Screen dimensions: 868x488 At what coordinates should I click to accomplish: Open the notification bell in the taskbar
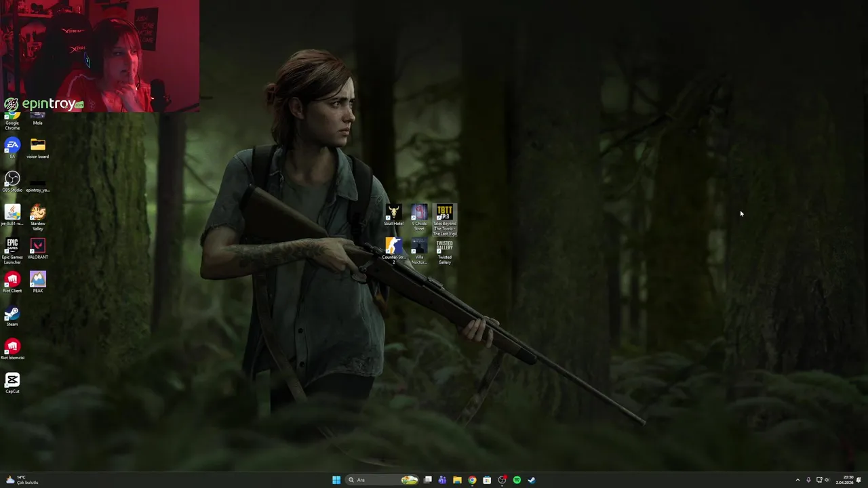pos(859,480)
